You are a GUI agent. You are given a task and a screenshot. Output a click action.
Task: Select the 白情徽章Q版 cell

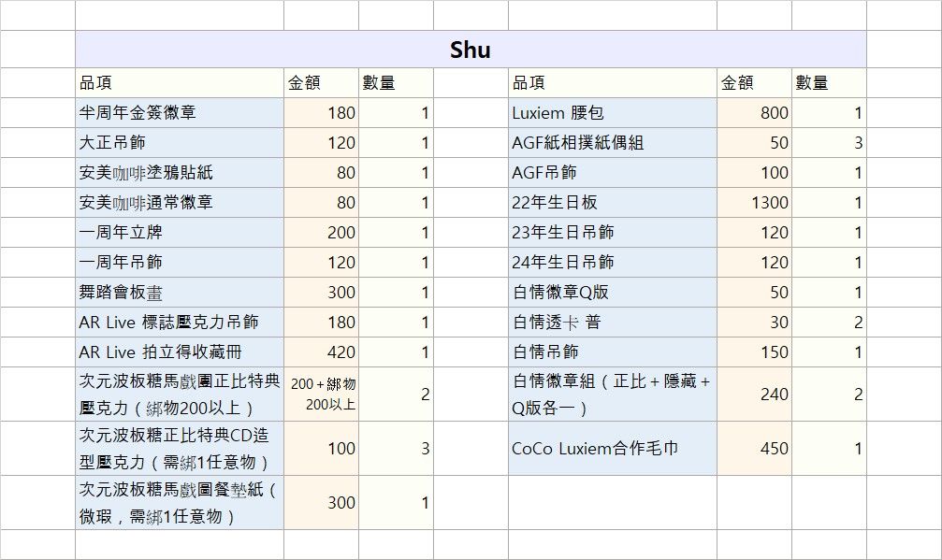point(613,293)
